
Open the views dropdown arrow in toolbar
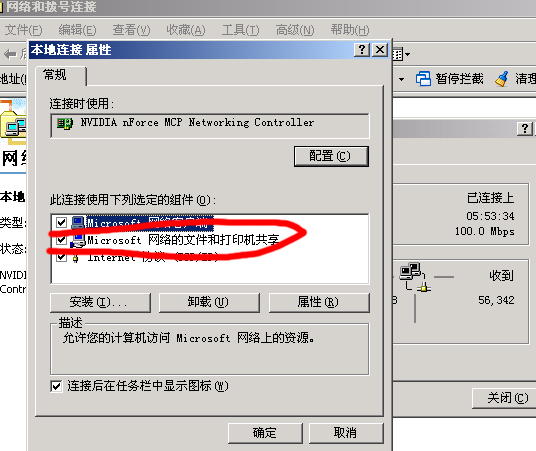pos(407,54)
